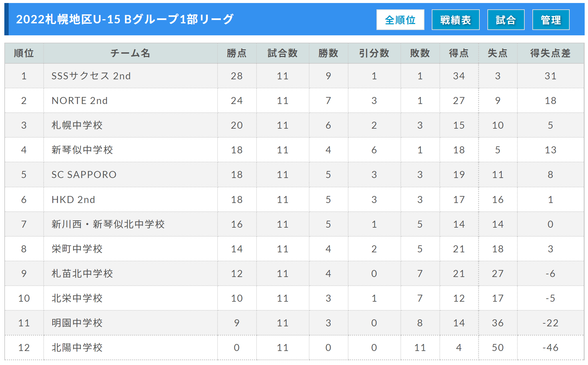Select the 明園中学校 team row
This screenshot has height=365, width=588.
pos(77,323)
